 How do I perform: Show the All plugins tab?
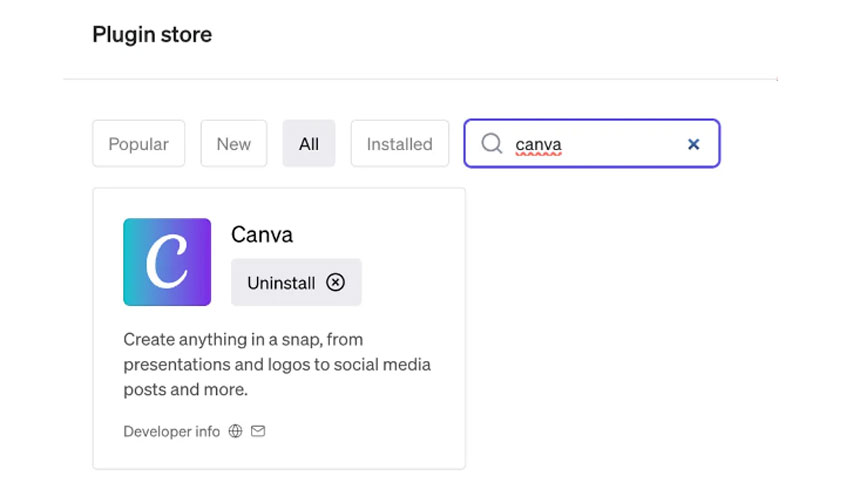[x=309, y=144]
